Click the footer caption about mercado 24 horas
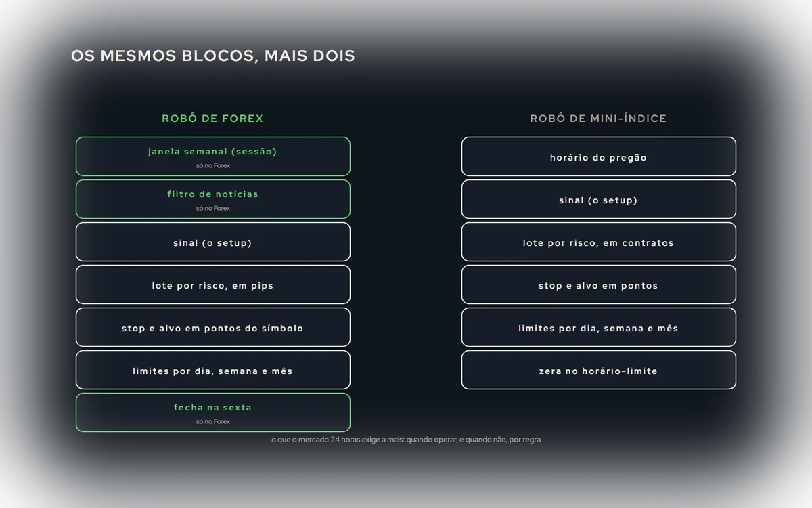The height and width of the screenshot is (508, 812). tap(406, 440)
